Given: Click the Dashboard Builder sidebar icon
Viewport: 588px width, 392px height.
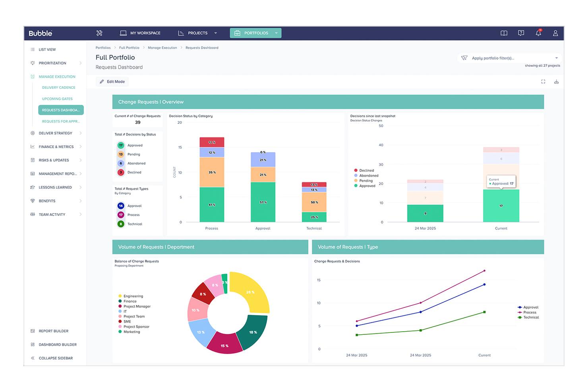Looking at the screenshot, I should coord(33,344).
